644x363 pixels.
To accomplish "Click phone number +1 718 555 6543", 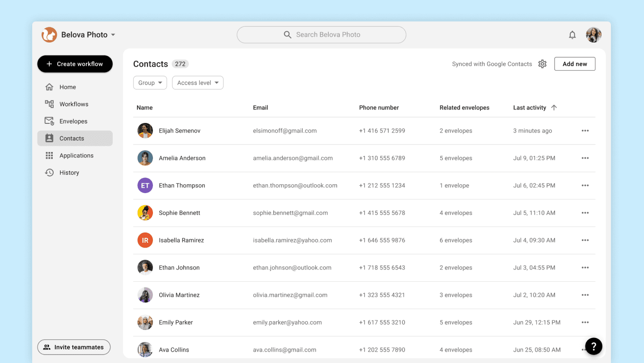I will (x=382, y=268).
